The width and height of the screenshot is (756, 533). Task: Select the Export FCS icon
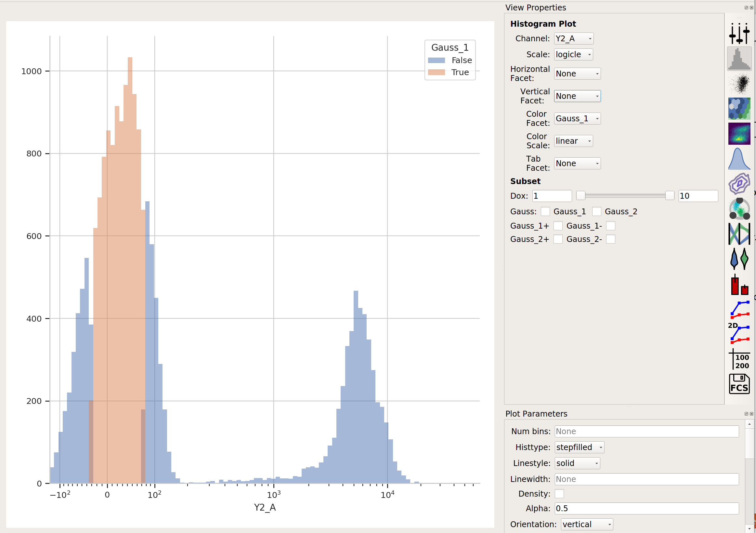[x=739, y=384]
